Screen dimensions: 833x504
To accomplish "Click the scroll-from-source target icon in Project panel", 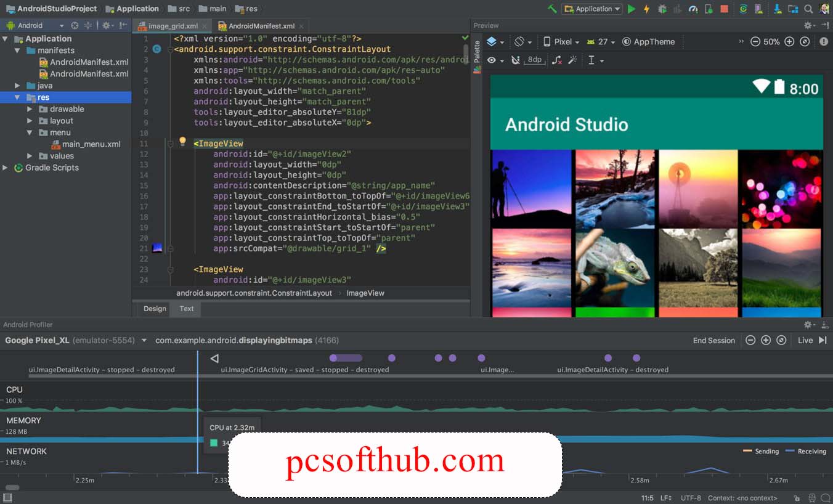I will pyautogui.click(x=75, y=25).
